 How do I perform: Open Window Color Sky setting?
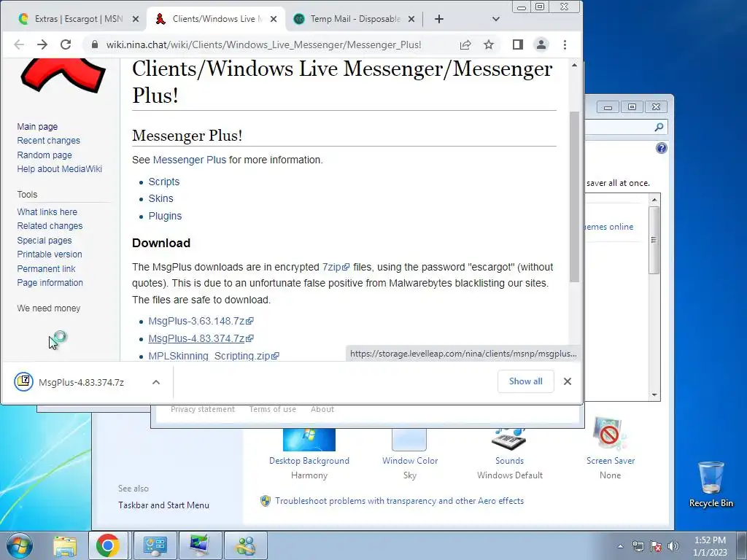coord(410,454)
